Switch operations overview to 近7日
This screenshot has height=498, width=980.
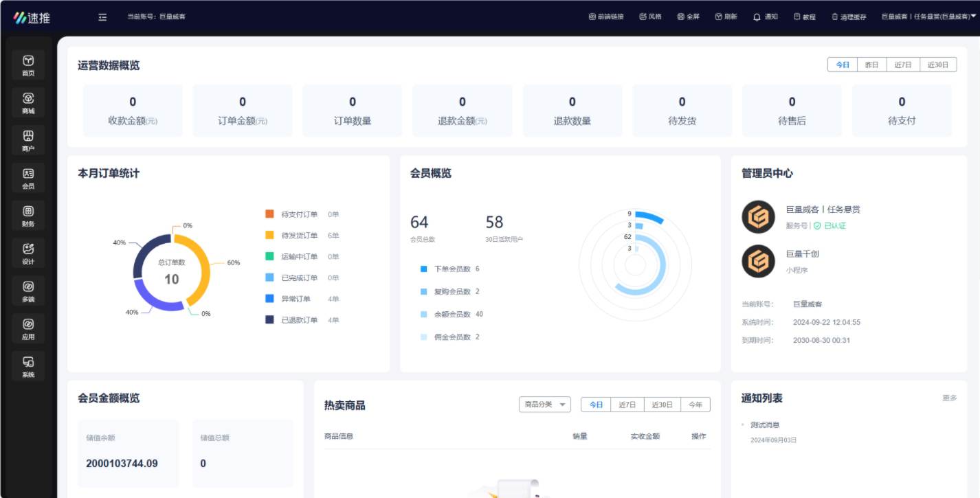(903, 65)
